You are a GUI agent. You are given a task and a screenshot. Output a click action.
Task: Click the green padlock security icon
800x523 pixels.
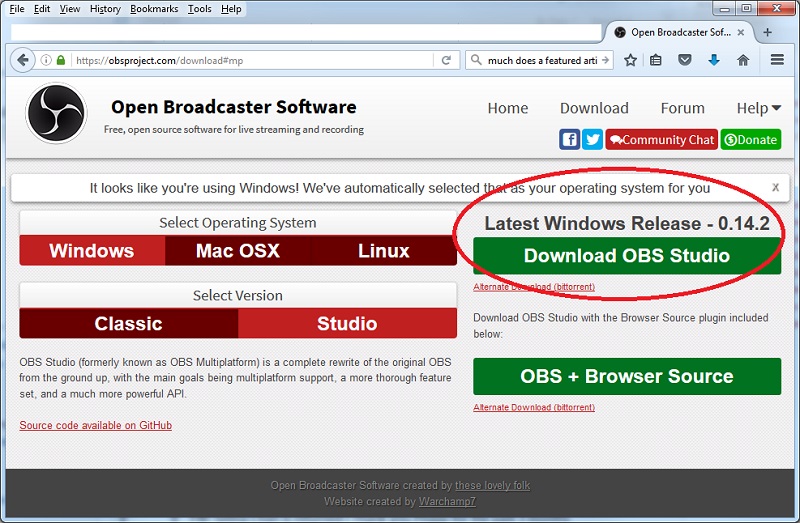61,60
